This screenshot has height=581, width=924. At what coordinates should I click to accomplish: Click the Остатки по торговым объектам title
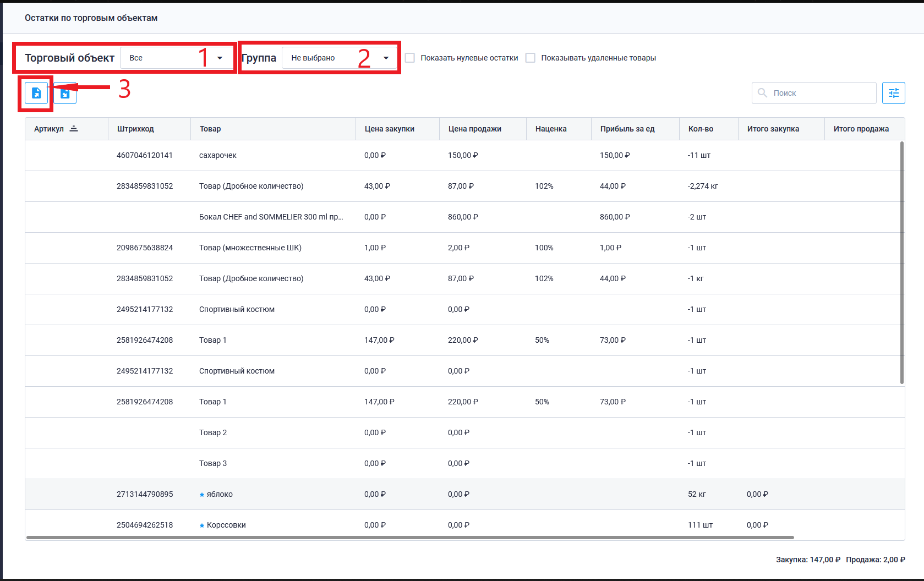[x=91, y=18]
